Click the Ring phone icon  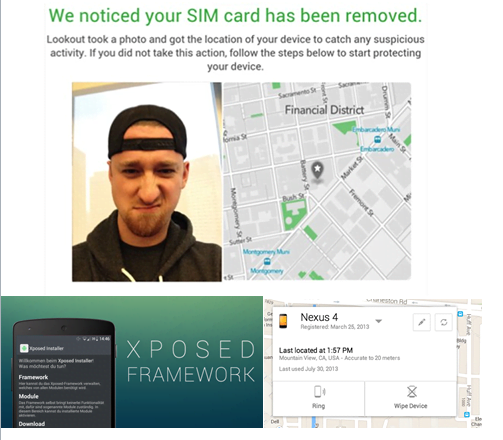[319, 391]
